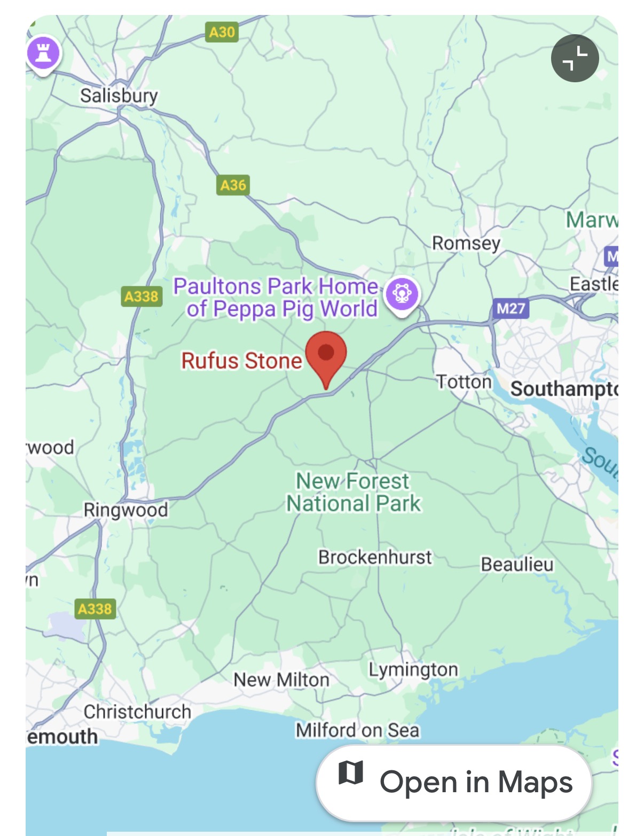Click the lower A338 shield above Christchurch
The width and height of the screenshot is (644, 836).
[95, 608]
